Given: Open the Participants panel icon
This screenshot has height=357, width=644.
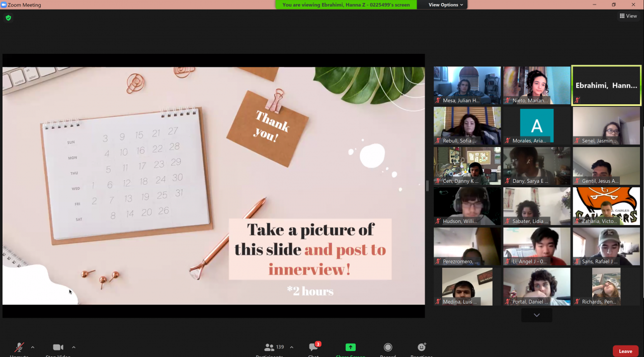Looking at the screenshot, I should point(269,347).
